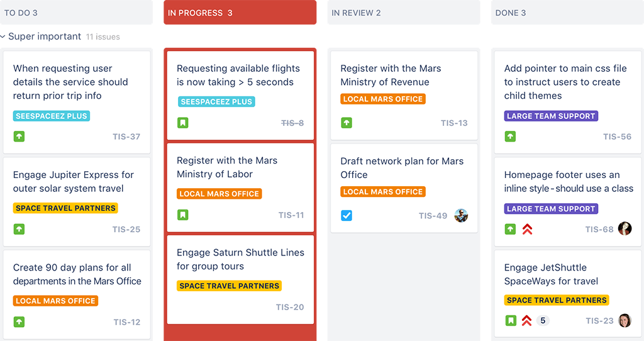Open the Draft network plan for Mars Office card
Screen dimensions: 644x341
pyautogui.click(x=404, y=188)
